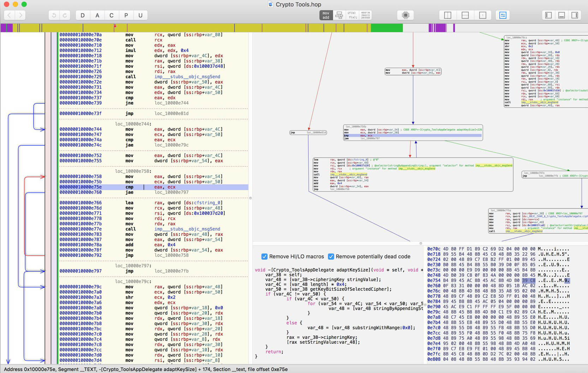This screenshot has width=588, height=373.
Task: Toggle the left sidebar panel
Action: coord(548,15)
